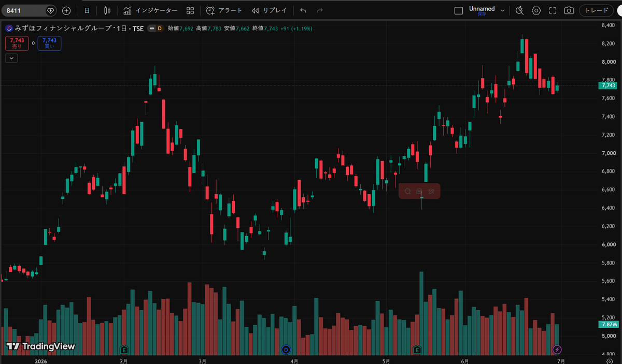Image resolution: width=622 pixels, height=364 pixels.
Task: Click the +91 (+1.19%) change value
Action: point(296,28)
